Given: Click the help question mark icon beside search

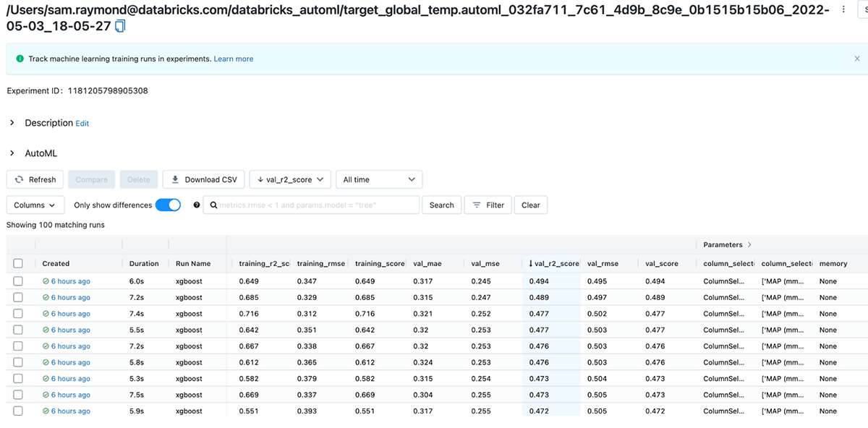Looking at the screenshot, I should tap(197, 205).
